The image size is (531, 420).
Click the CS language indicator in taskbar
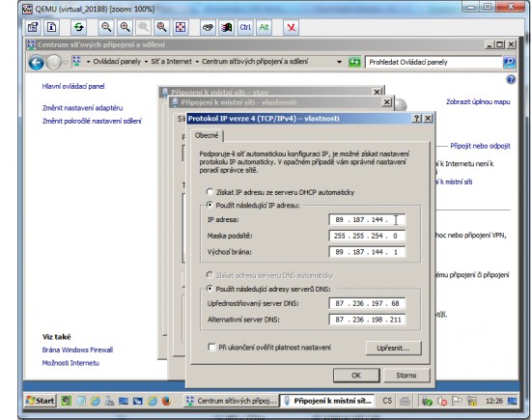click(x=387, y=401)
